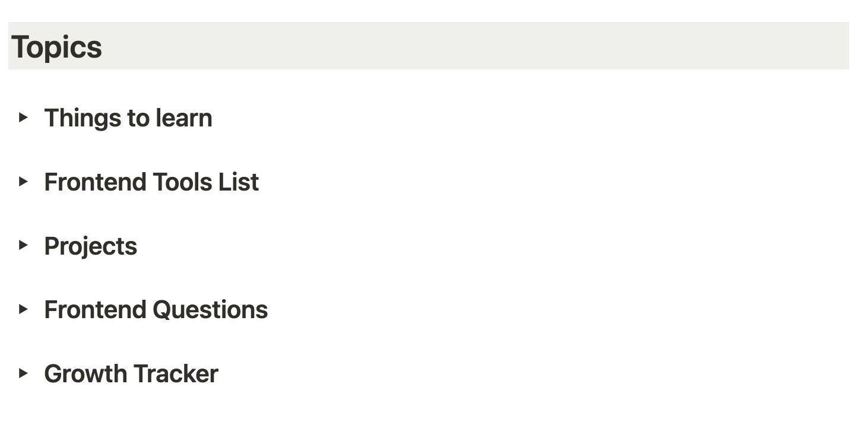868x425 pixels.
Task: Select the Frontend Tools List heading text
Action: 151,182
